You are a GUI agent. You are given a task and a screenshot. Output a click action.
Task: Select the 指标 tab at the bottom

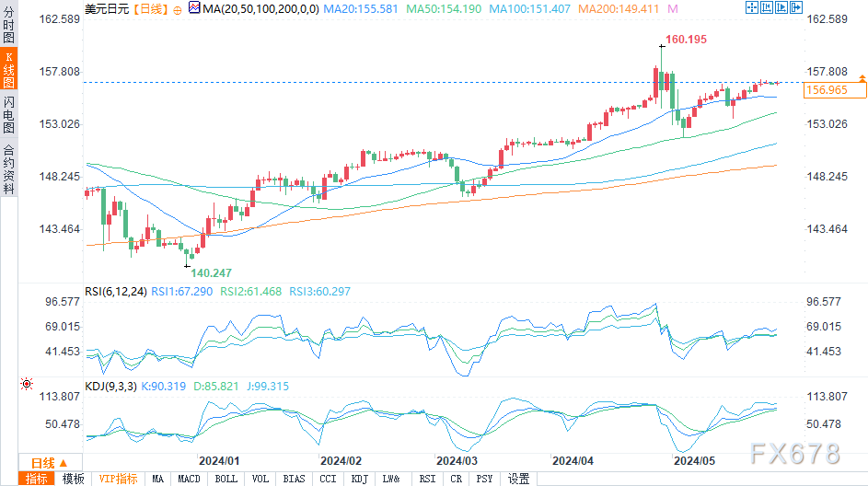tap(37, 479)
